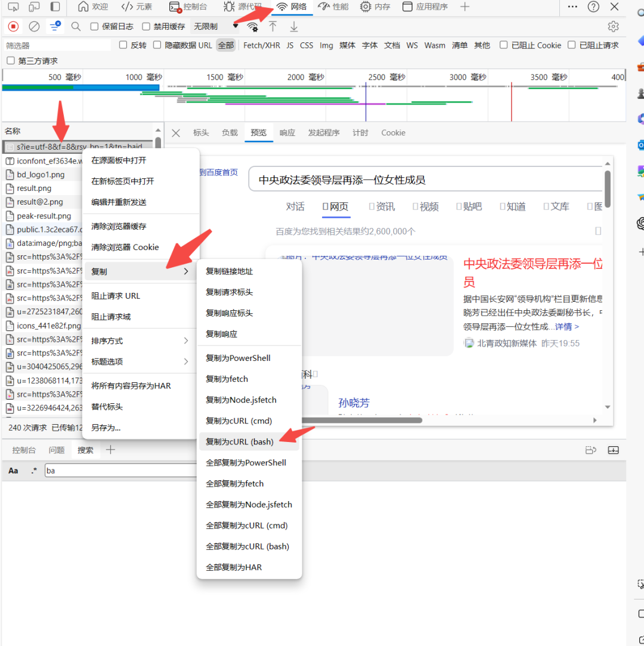Toggle device emulation icon
Screen dimensions: 644x646
34,7
